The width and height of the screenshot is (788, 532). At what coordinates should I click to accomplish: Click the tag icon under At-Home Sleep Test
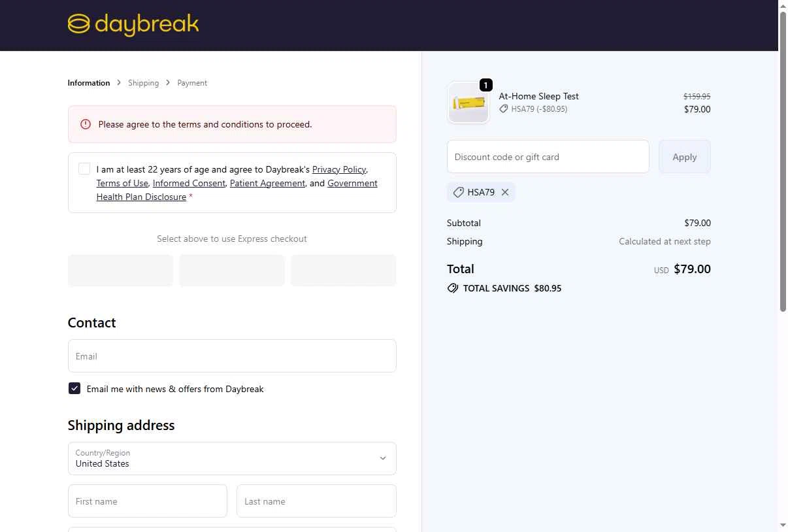pos(504,109)
